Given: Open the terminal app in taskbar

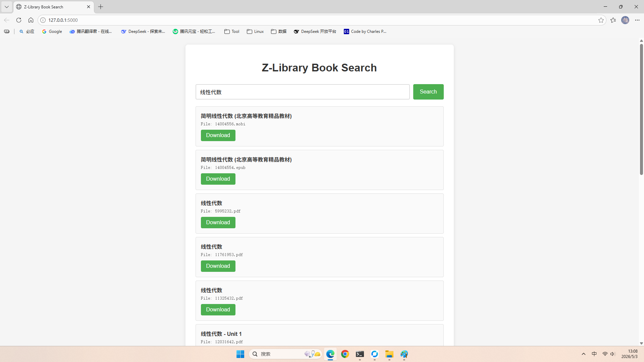Looking at the screenshot, I should pyautogui.click(x=360, y=354).
